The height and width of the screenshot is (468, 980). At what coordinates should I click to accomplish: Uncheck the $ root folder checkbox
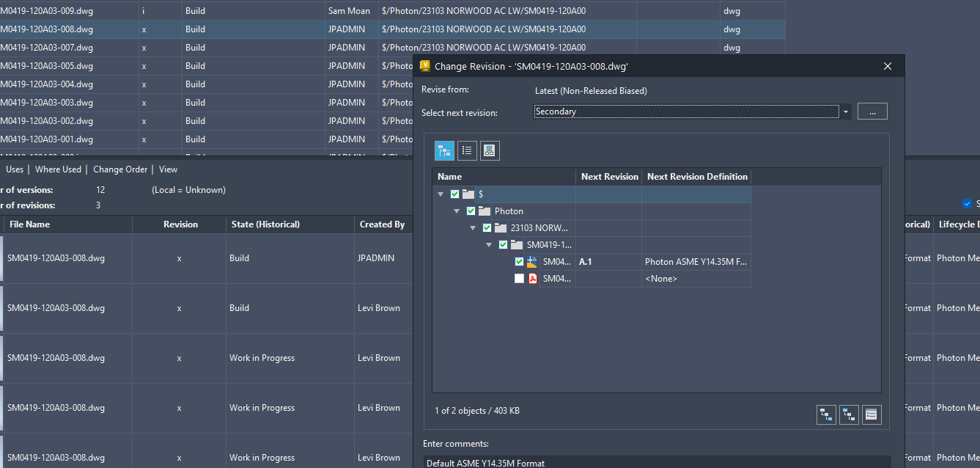pyautogui.click(x=454, y=194)
